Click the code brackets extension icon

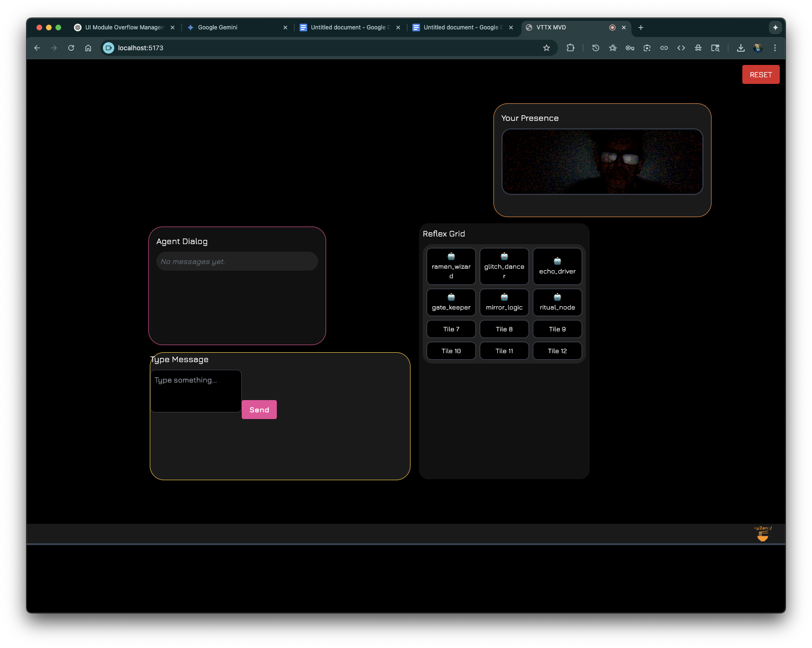pos(681,48)
